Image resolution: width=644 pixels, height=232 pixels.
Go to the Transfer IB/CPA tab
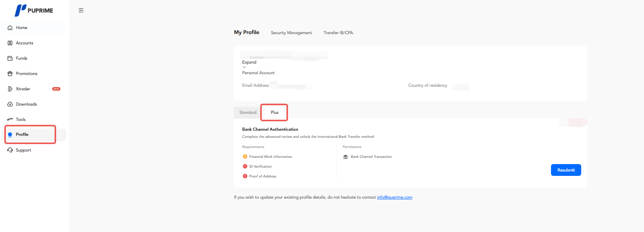click(338, 33)
